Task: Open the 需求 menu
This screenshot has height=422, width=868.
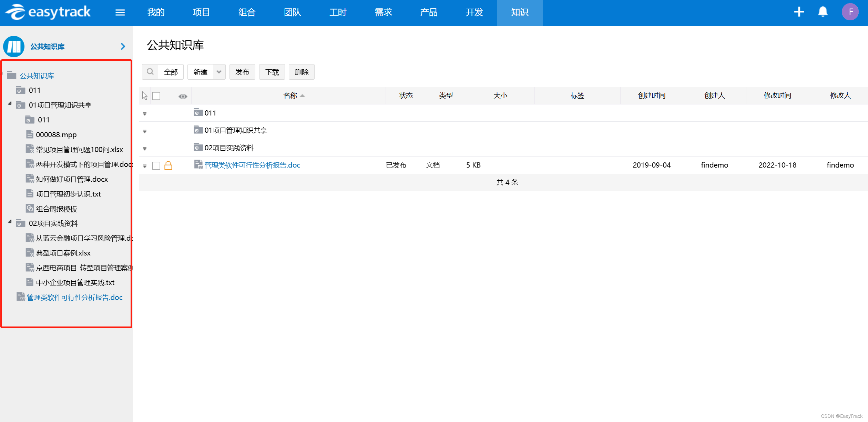Action: (x=383, y=12)
